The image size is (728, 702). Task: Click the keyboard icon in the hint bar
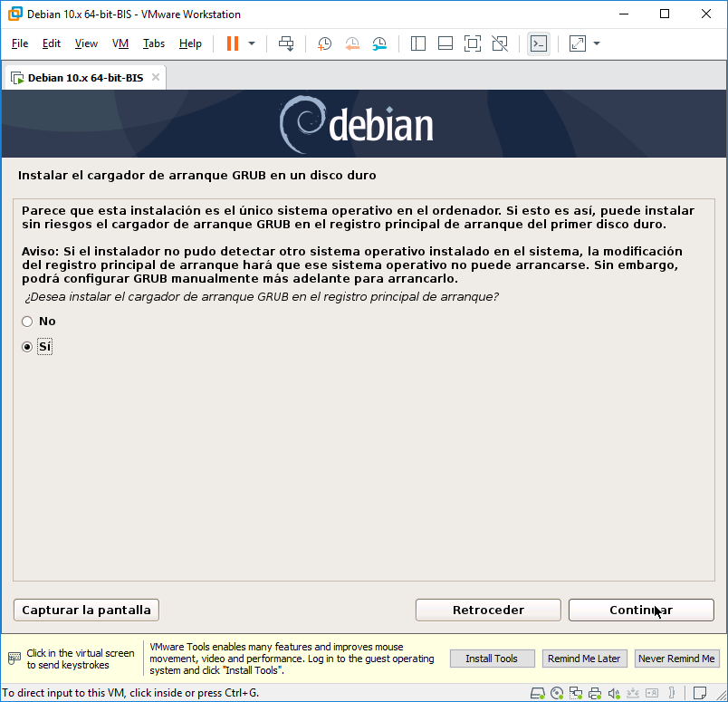click(x=14, y=659)
